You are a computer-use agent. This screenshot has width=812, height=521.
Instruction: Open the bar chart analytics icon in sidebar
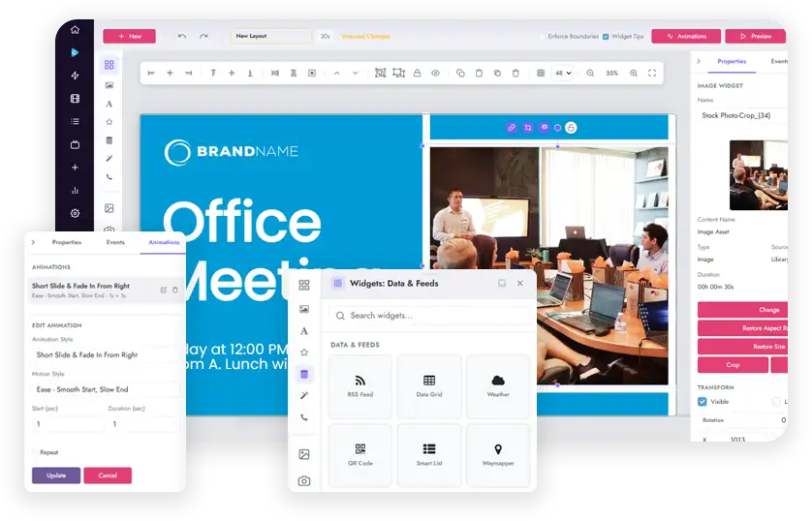coord(75,191)
